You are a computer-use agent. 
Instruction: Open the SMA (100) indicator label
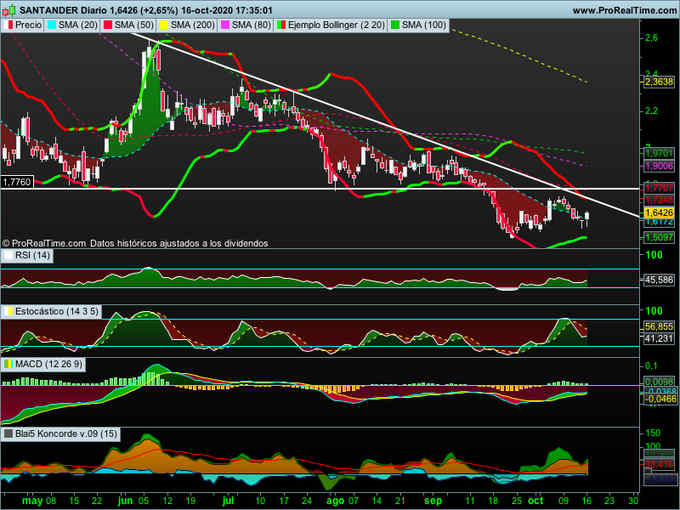(424, 25)
